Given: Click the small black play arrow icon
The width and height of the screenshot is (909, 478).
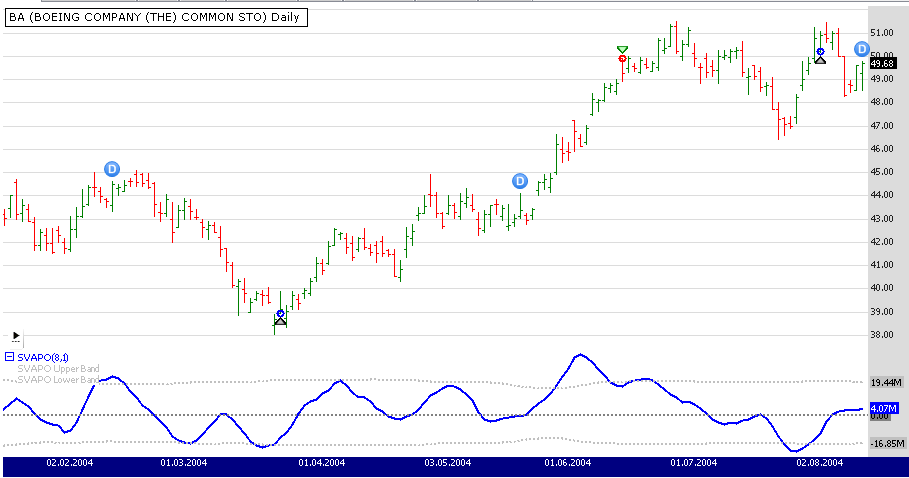Looking at the screenshot, I should (x=15, y=337).
